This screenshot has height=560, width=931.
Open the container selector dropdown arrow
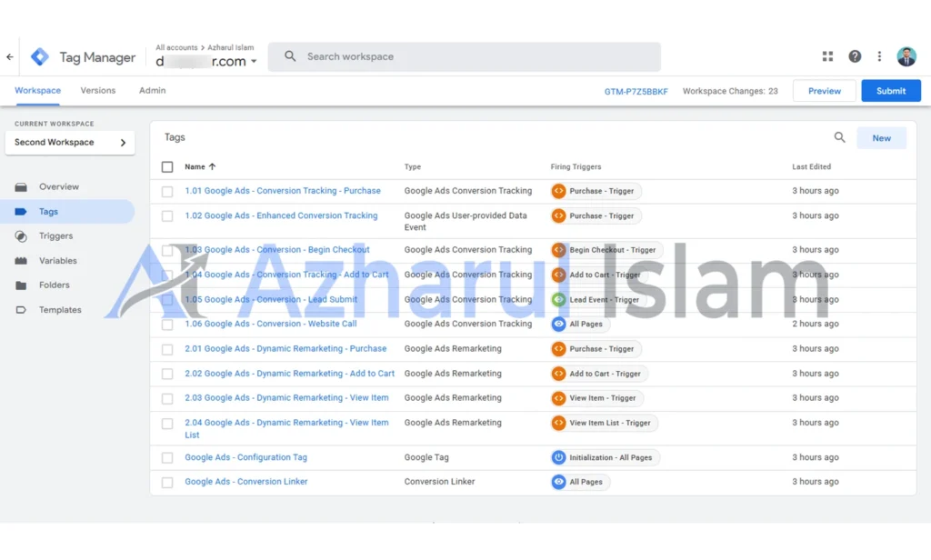(254, 61)
